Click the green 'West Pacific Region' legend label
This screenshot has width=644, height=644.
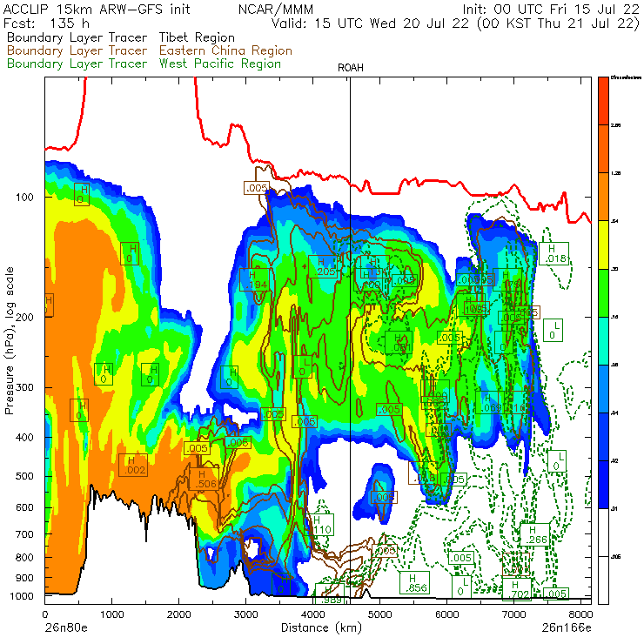click(x=220, y=64)
